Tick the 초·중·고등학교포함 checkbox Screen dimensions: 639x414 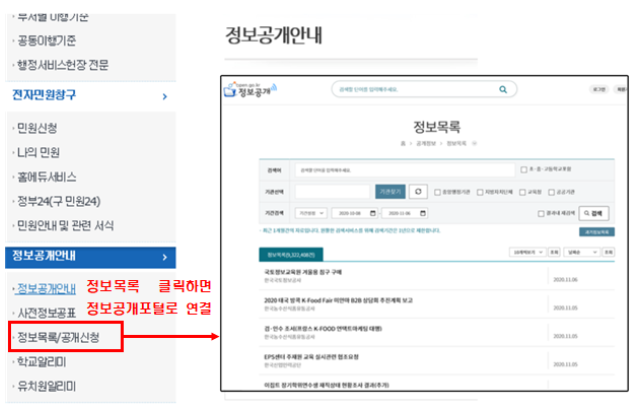tap(524, 170)
